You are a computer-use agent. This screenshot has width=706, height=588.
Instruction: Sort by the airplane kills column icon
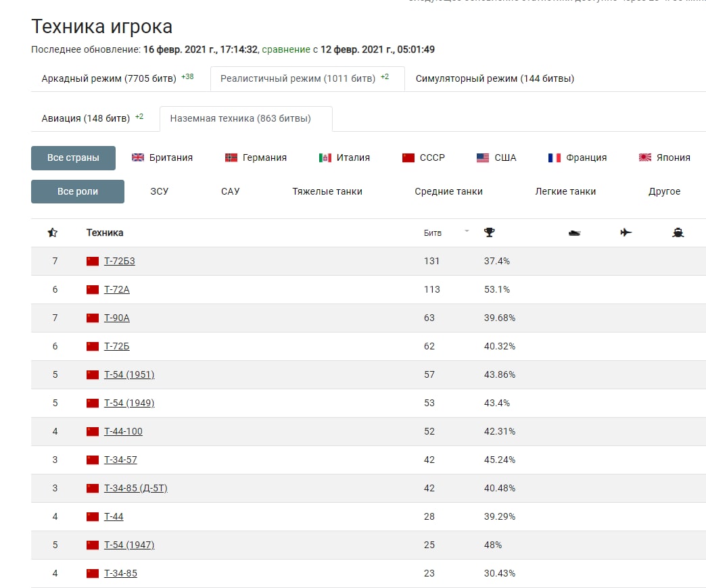click(626, 232)
